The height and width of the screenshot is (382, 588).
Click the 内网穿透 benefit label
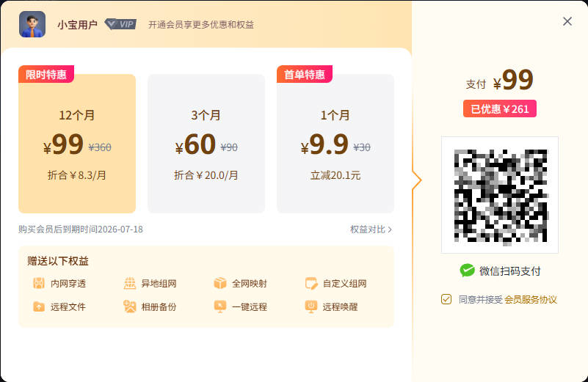(x=68, y=284)
